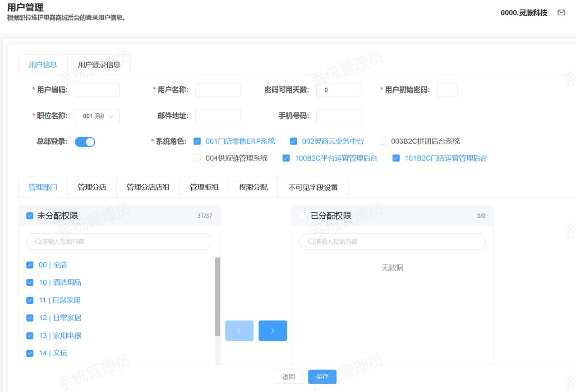Uncheck 001门店零售ERP系统 role
576x392 pixels.
(x=197, y=141)
